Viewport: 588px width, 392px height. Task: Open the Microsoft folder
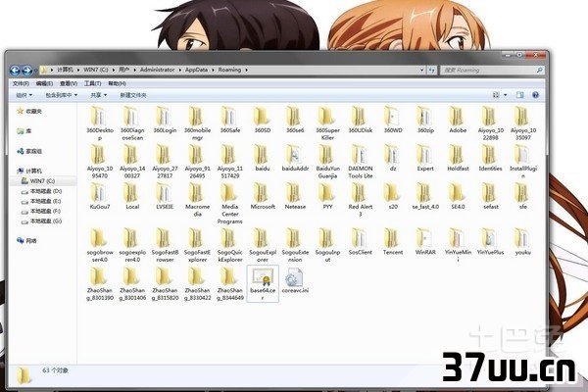coord(263,196)
